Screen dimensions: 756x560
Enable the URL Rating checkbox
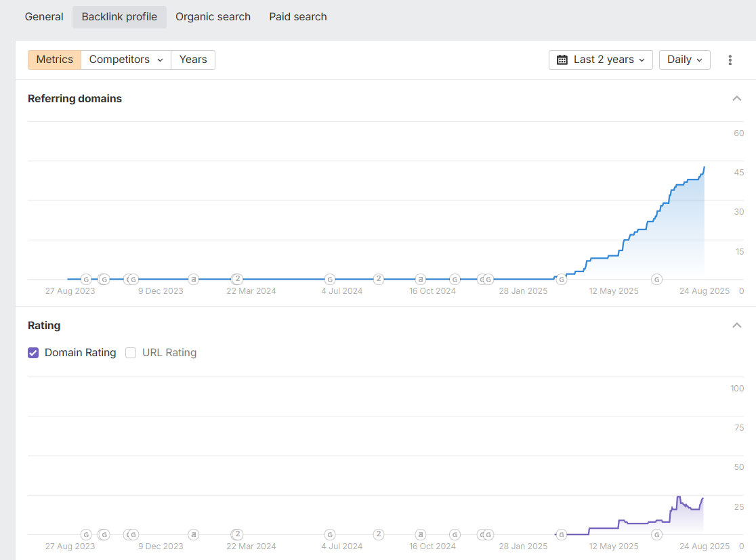(x=131, y=353)
